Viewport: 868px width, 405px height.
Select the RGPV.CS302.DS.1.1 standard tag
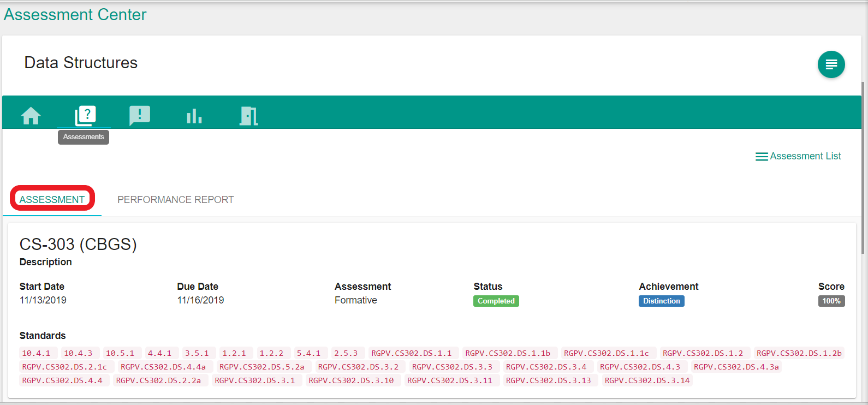[412, 353]
